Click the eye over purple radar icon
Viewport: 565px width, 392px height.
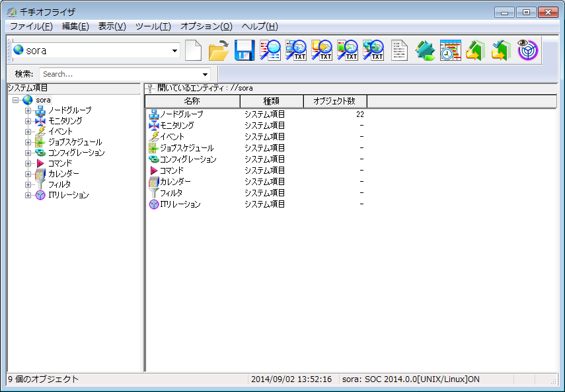[x=528, y=50]
